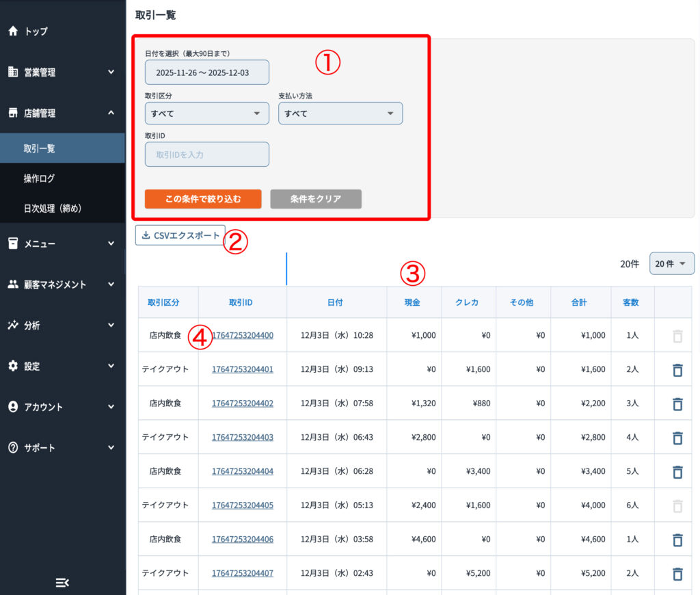Click the 取引ID input field
Screen dimensions: 700x595
point(206,155)
